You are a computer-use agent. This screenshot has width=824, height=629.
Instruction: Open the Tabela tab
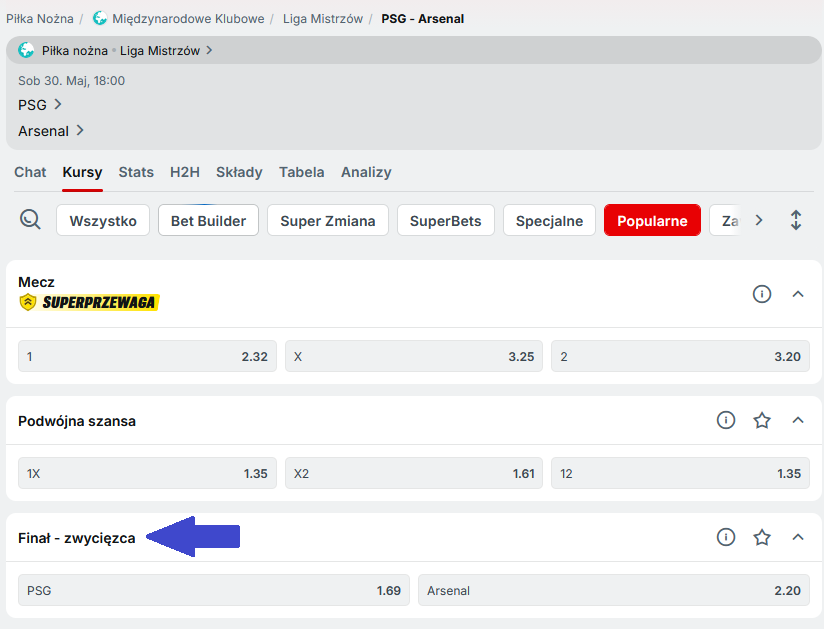302,172
